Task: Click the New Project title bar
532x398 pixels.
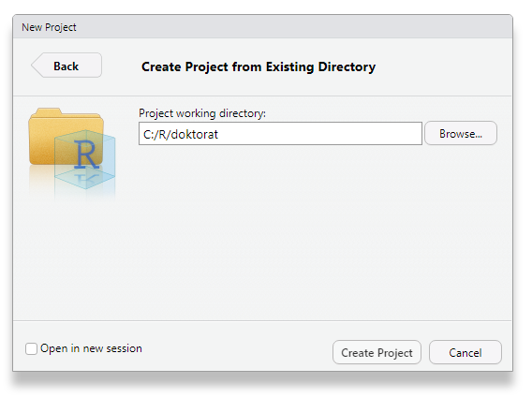Action: [x=262, y=27]
